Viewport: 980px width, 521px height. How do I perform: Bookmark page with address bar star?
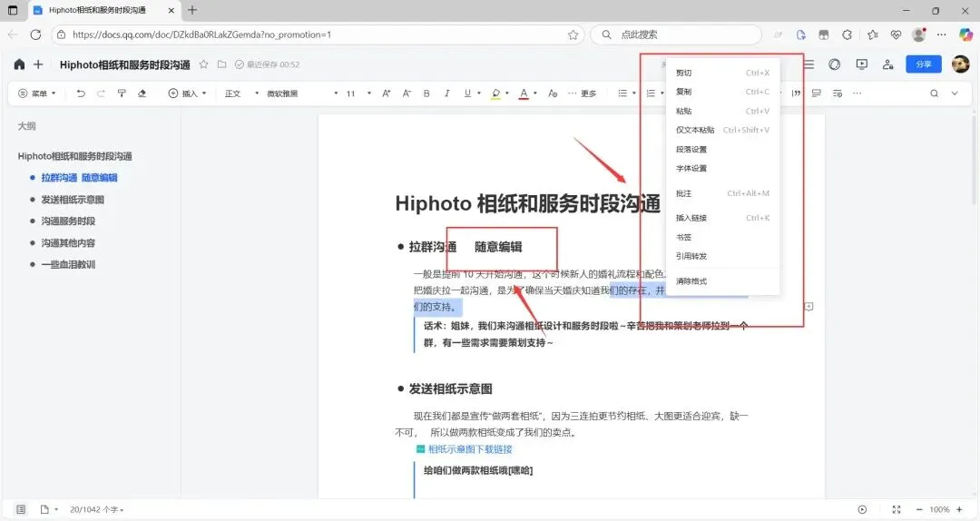click(573, 35)
